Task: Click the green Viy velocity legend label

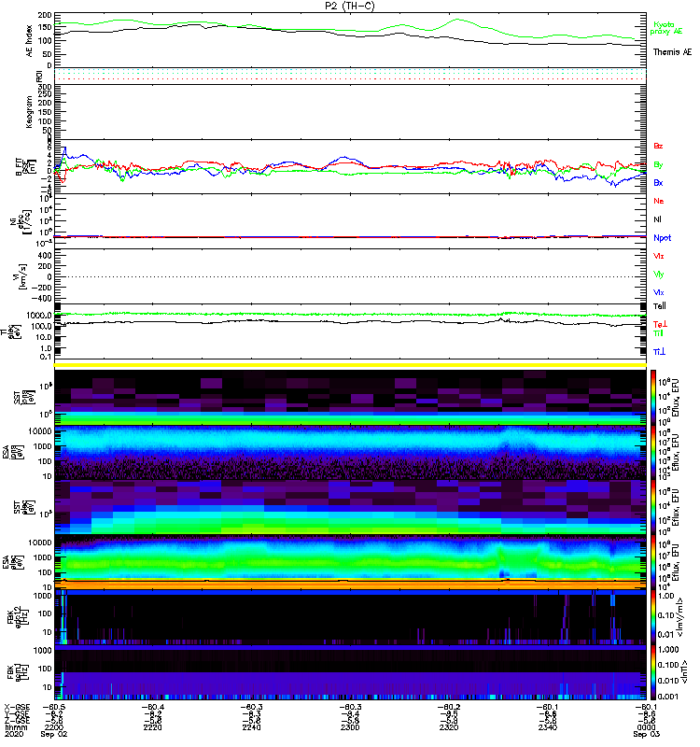Action: (659, 275)
